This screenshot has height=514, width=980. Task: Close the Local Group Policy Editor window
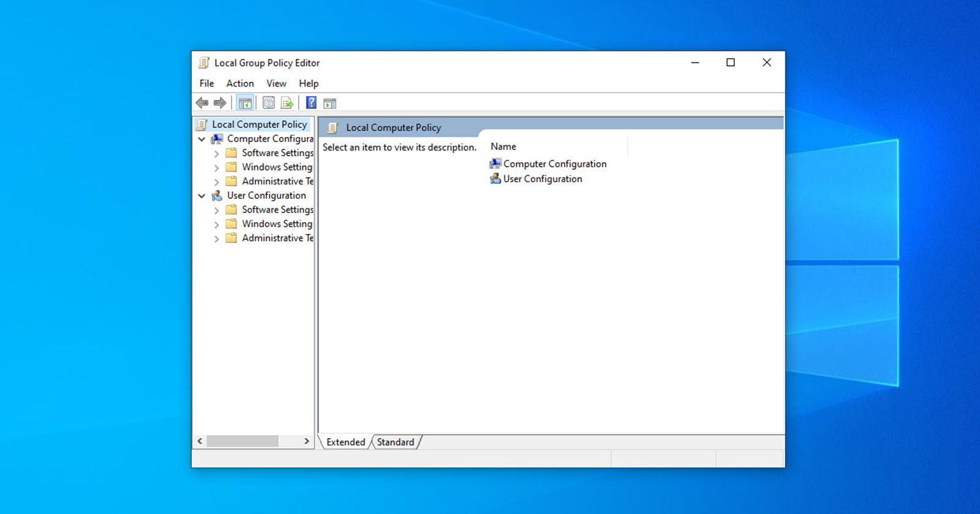[767, 62]
